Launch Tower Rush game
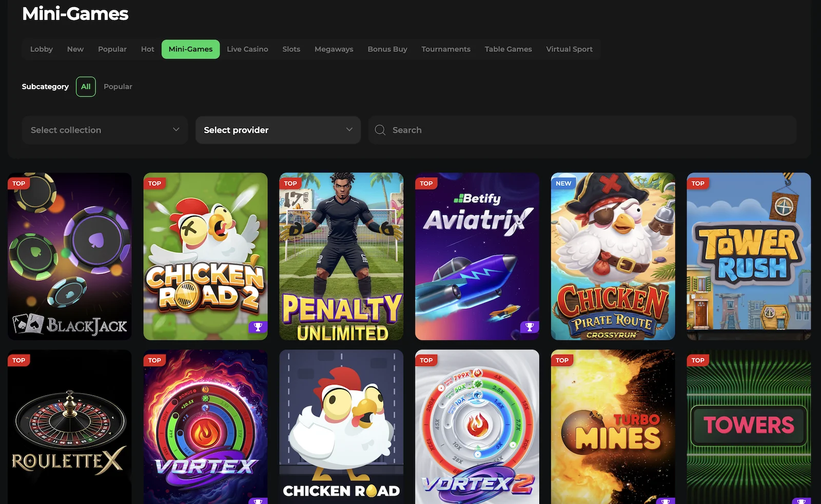 (x=749, y=256)
